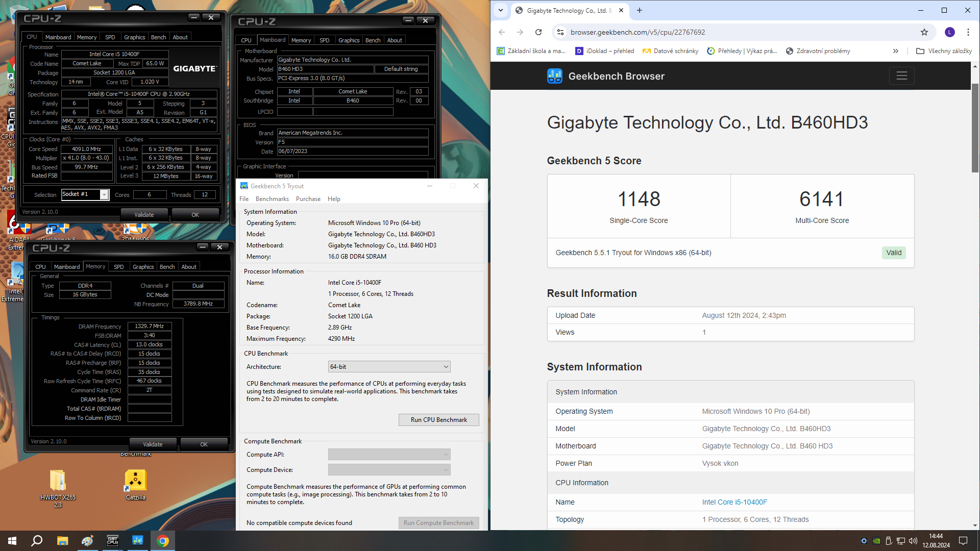Switch to SPD tab in CPU-Z Mainboard window
The height and width of the screenshot is (551, 980).
[324, 40]
